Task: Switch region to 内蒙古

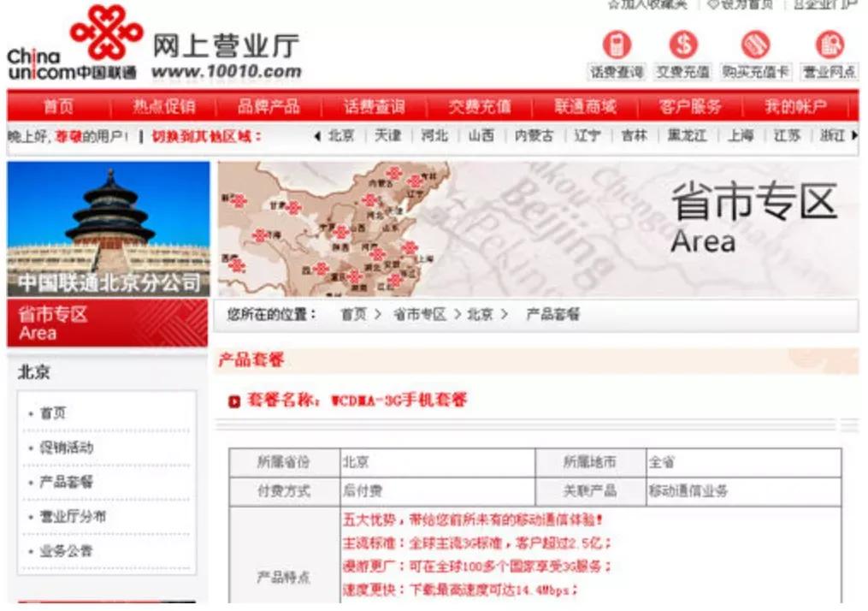Action: coord(534,136)
